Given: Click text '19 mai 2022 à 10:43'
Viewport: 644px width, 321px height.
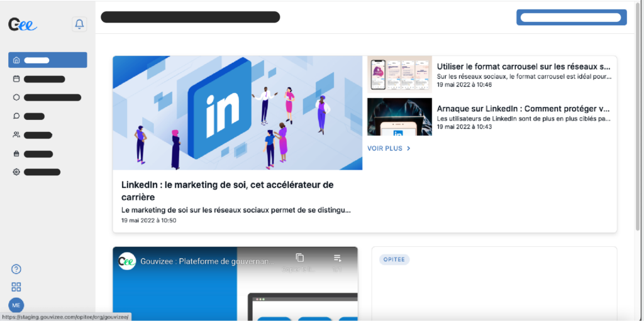Looking at the screenshot, I should click(x=464, y=127).
